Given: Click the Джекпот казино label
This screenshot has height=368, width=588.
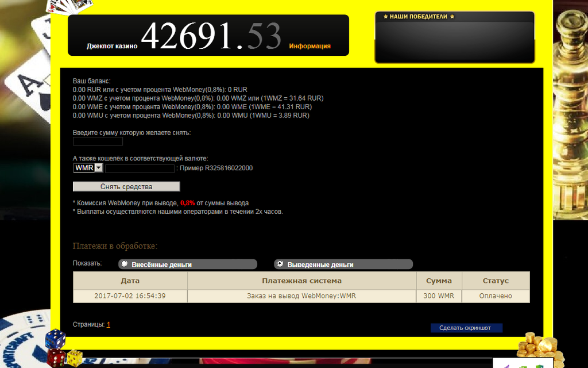Looking at the screenshot, I should coord(112,46).
